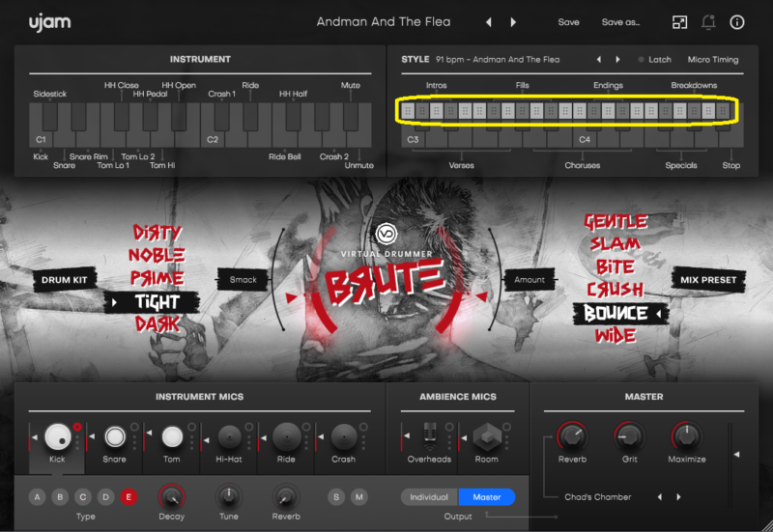
Task: Open the info icon
Action: pyautogui.click(x=737, y=22)
